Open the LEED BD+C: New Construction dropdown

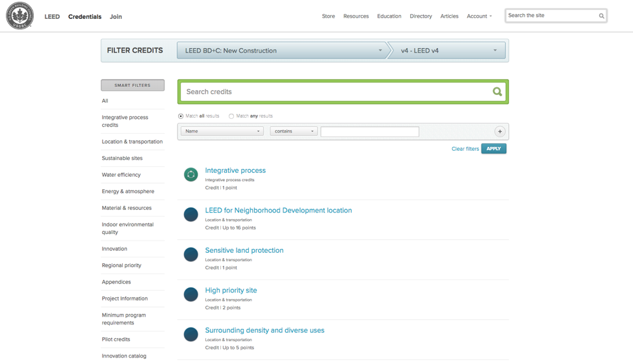click(282, 51)
